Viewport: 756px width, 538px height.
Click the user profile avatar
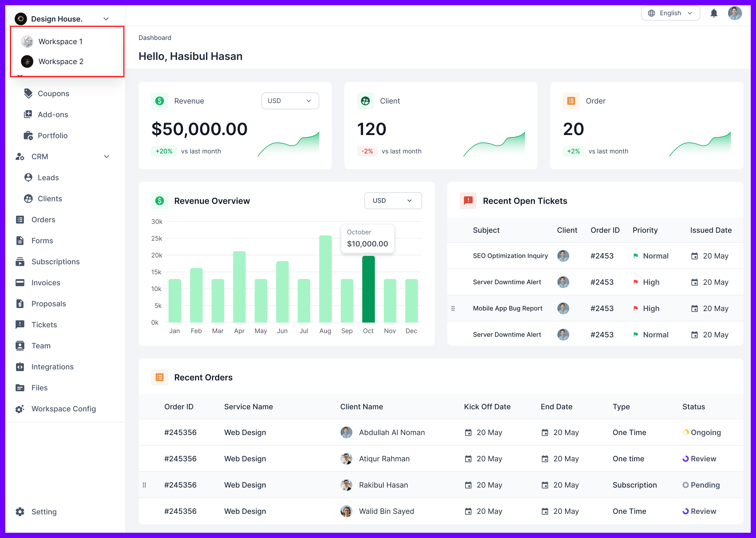click(x=735, y=13)
